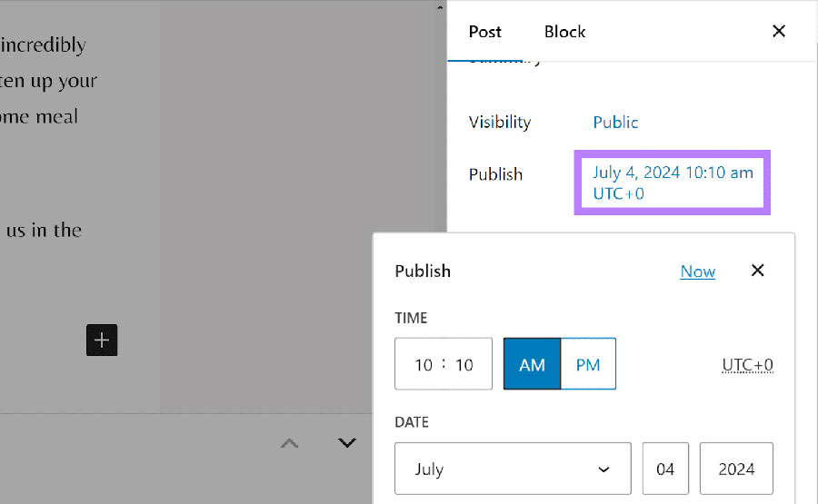Click the UTC+0 timezone label
The image size is (818, 504).
click(x=747, y=365)
